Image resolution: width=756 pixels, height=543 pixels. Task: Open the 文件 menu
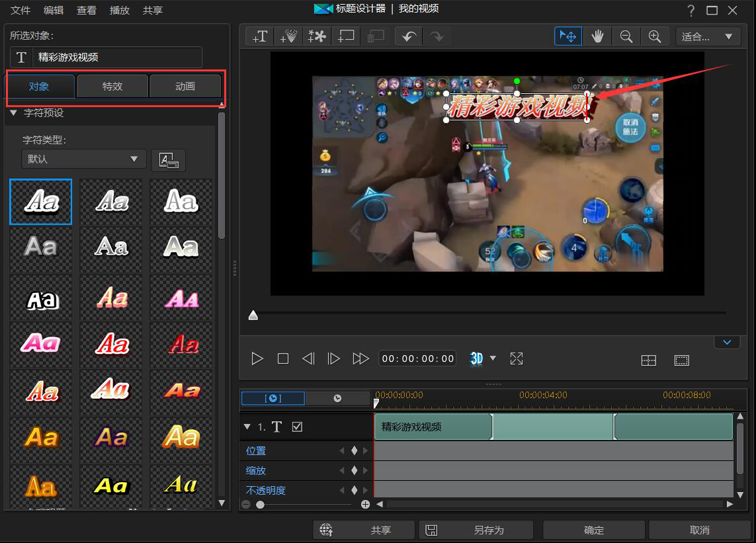tap(21, 10)
